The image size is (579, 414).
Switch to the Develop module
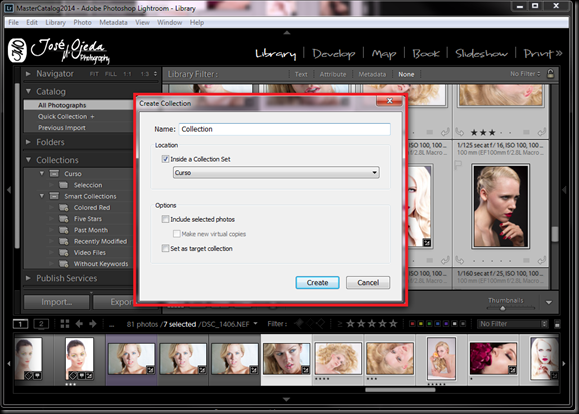[x=334, y=54]
